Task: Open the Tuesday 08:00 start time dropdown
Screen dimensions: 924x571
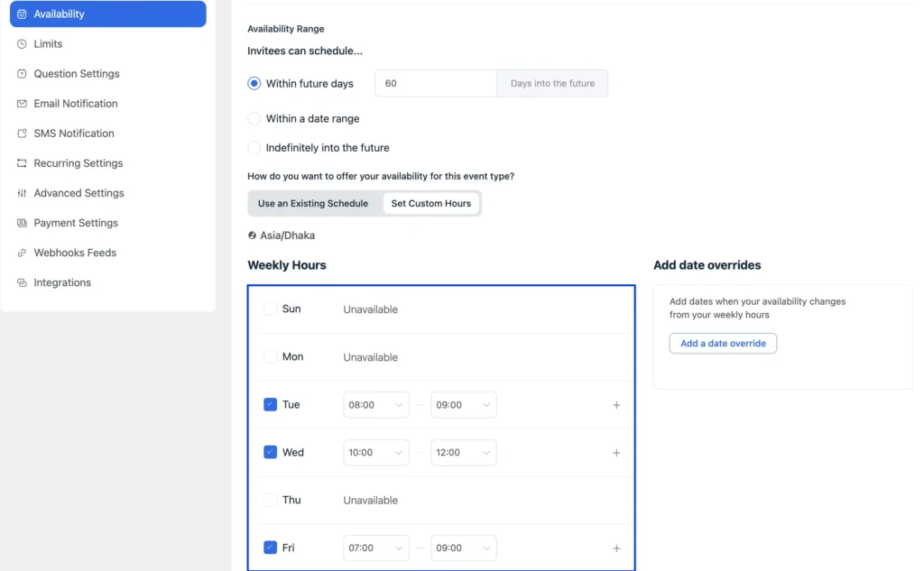Action: click(x=376, y=405)
